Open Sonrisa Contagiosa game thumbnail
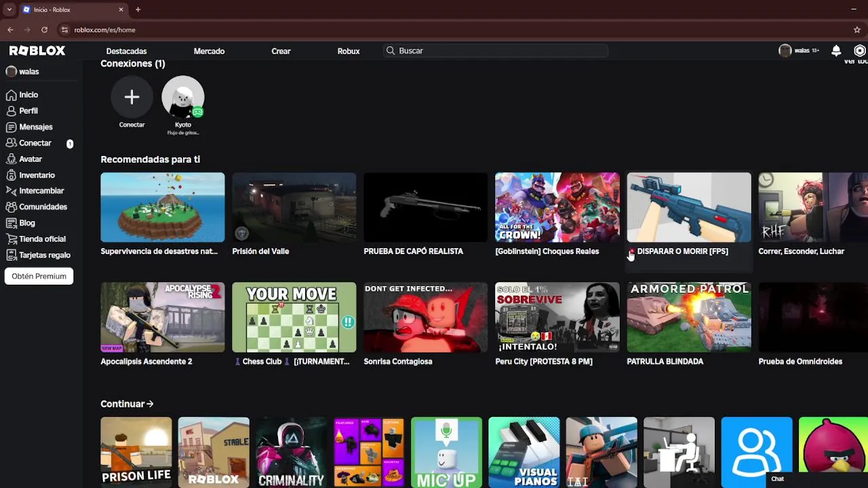868x488 pixels. coord(426,317)
